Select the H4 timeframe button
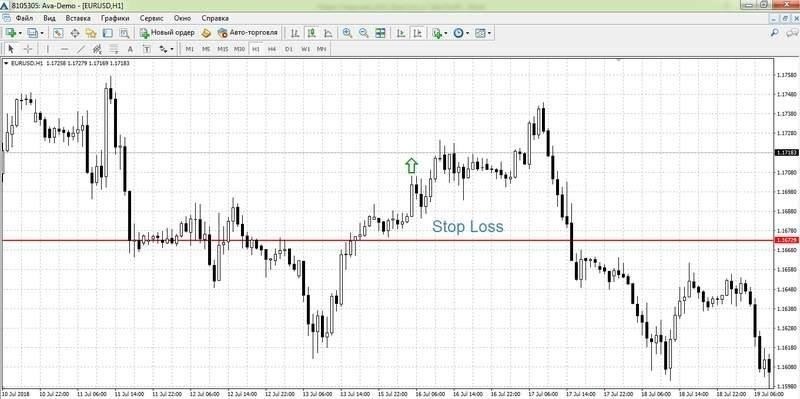The image size is (800, 399). (272, 49)
